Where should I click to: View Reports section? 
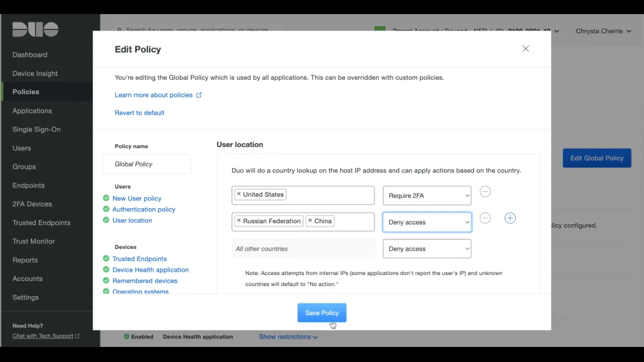tap(25, 260)
